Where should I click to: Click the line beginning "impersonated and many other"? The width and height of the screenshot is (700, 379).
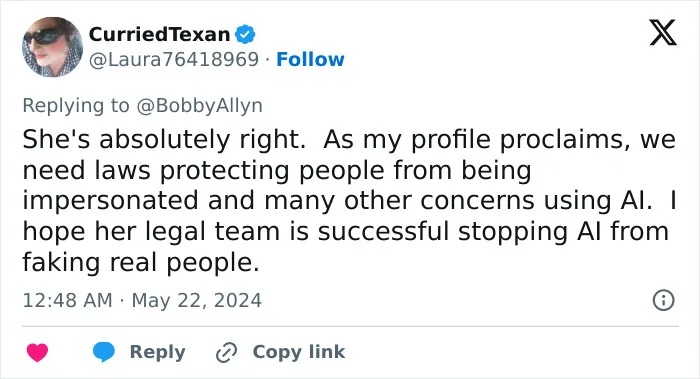pyautogui.click(x=350, y=201)
